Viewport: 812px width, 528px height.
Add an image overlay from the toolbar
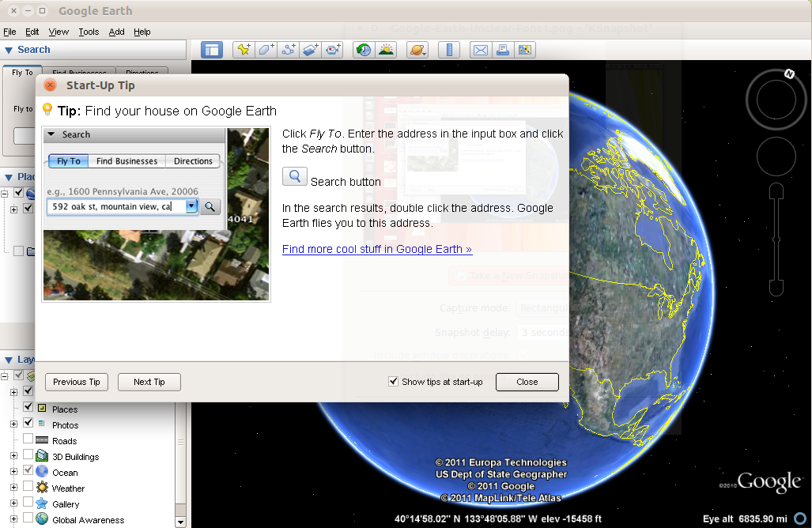(311, 50)
